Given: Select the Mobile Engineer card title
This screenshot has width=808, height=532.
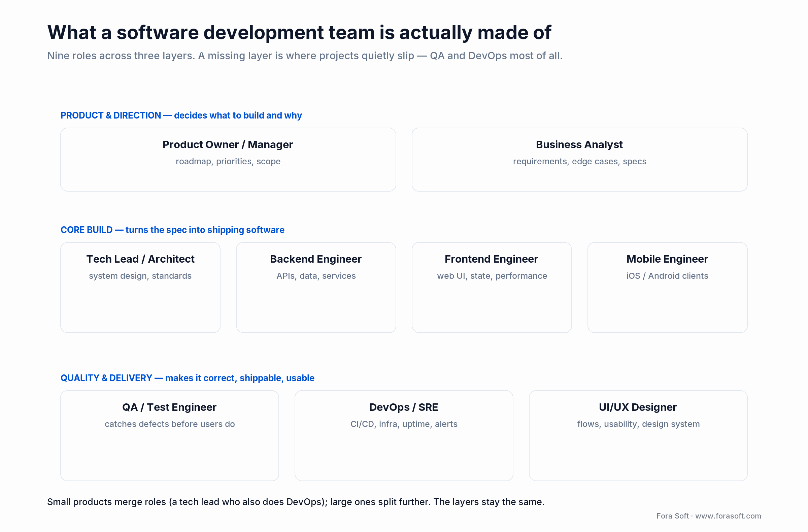Looking at the screenshot, I should pyautogui.click(x=667, y=259).
